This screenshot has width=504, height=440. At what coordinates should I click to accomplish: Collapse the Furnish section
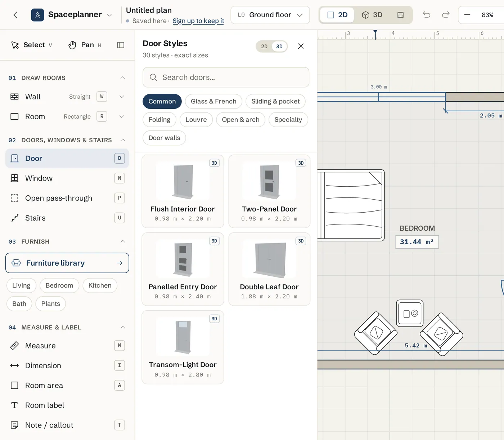click(x=123, y=241)
